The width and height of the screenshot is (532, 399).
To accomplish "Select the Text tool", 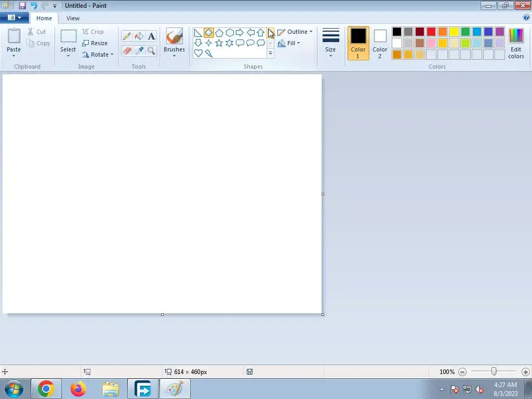I will (151, 36).
